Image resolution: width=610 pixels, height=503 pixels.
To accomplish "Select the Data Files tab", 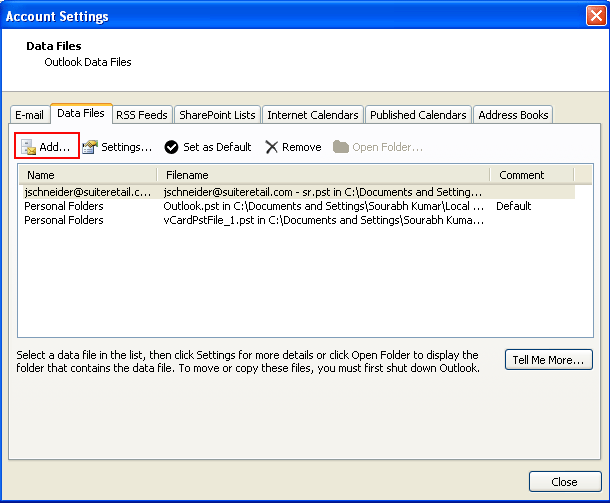I will [81, 113].
